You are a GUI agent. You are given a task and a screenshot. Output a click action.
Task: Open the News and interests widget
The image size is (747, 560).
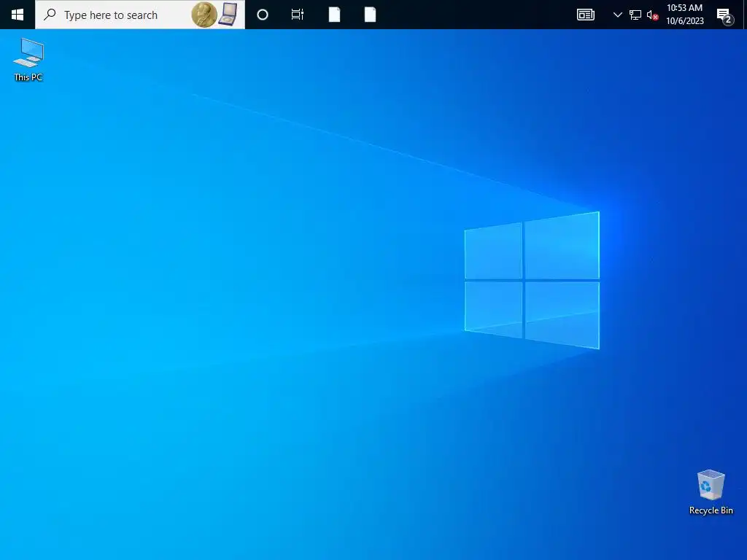pyautogui.click(x=586, y=15)
